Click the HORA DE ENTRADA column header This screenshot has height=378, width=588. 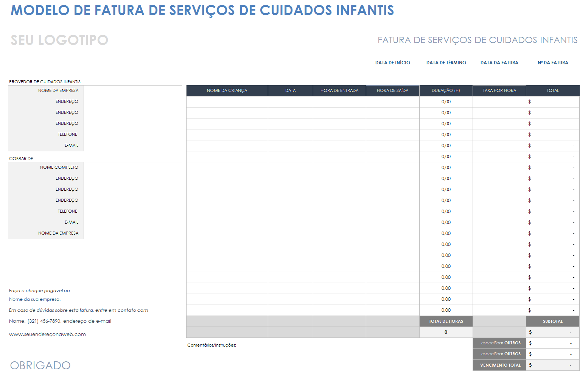(339, 90)
